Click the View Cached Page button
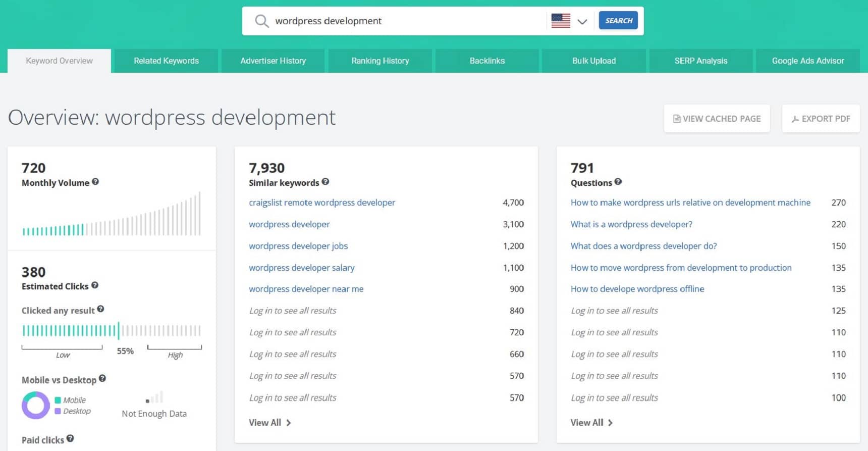The height and width of the screenshot is (451, 868). 717,119
